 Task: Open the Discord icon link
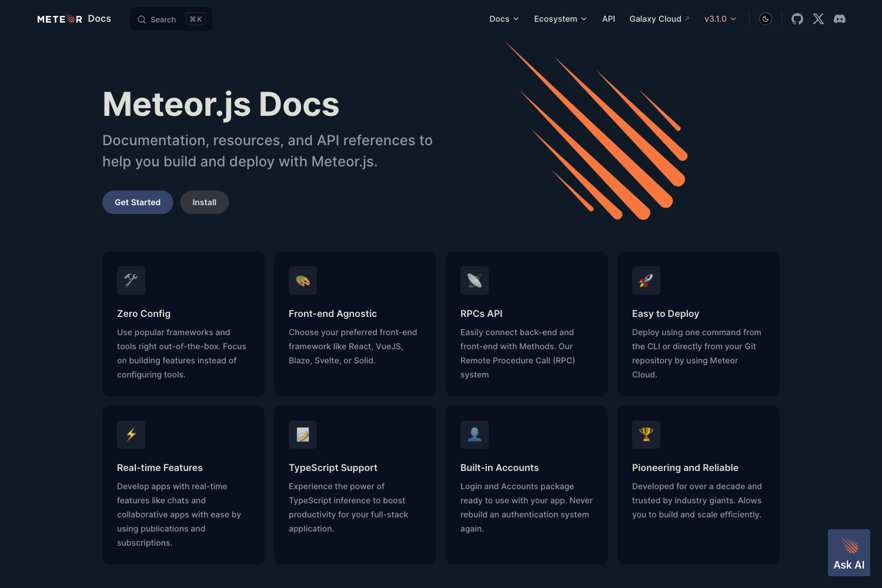(x=840, y=19)
